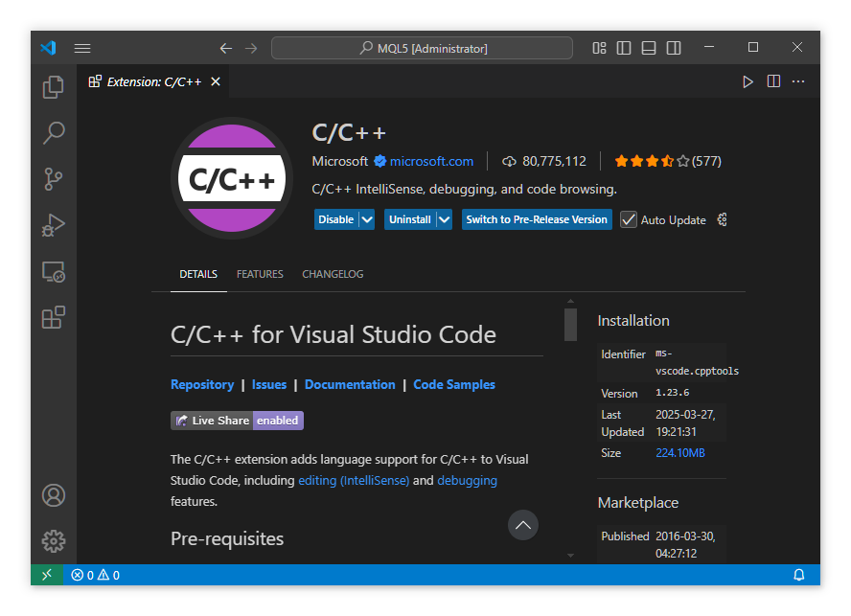Open the microsoft.com publisher link

(431, 161)
